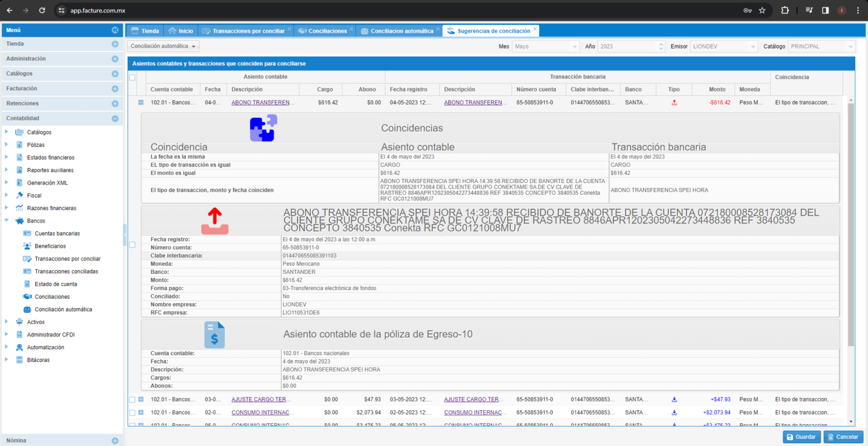Reload the page with browser refresh icon
This screenshot has height=446, width=868.
pyautogui.click(x=42, y=10)
